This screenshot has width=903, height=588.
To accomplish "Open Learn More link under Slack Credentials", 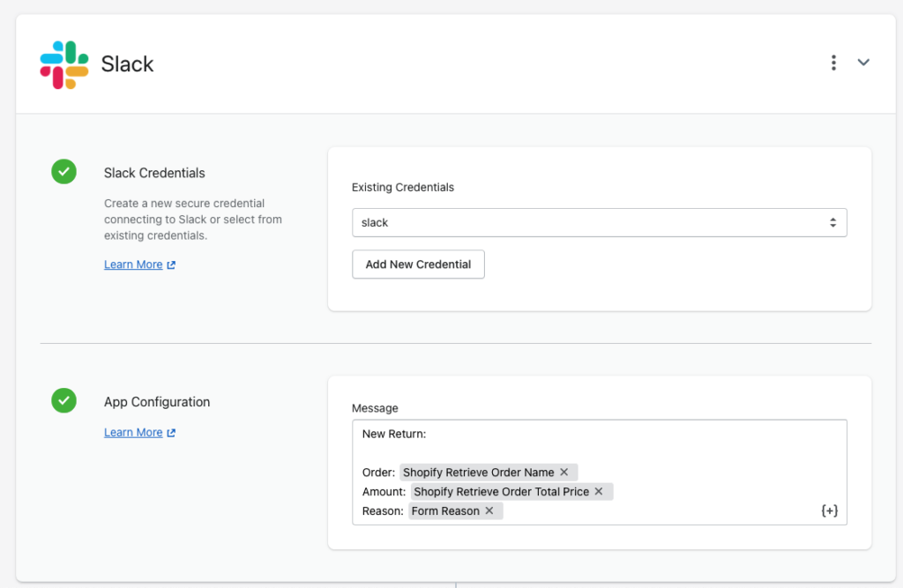I will [133, 264].
